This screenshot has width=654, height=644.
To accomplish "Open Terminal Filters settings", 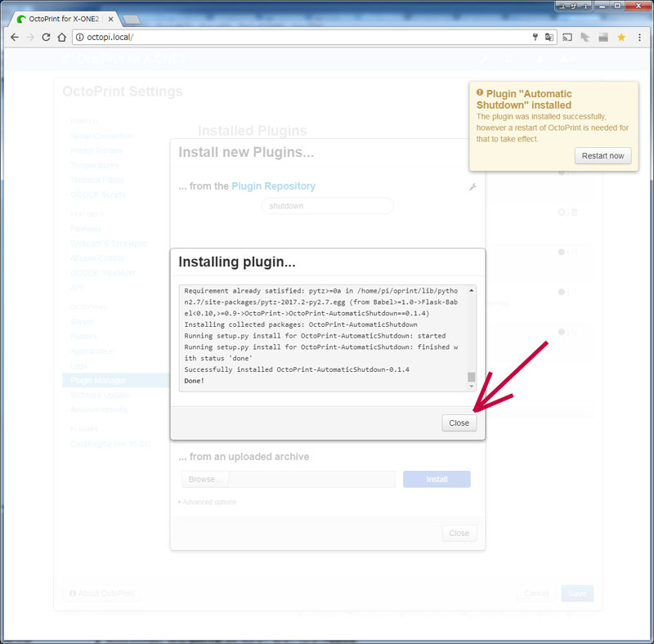I will (96, 180).
